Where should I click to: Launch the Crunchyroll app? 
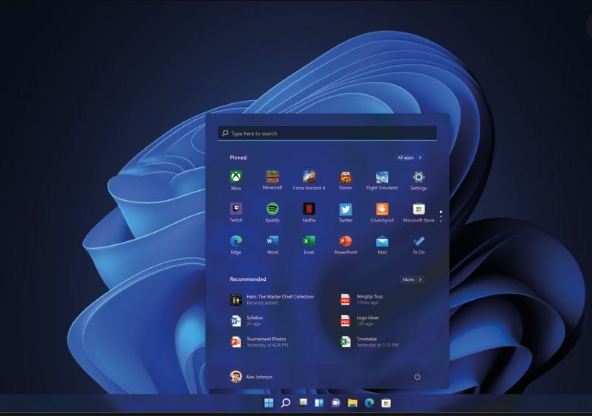pos(382,212)
